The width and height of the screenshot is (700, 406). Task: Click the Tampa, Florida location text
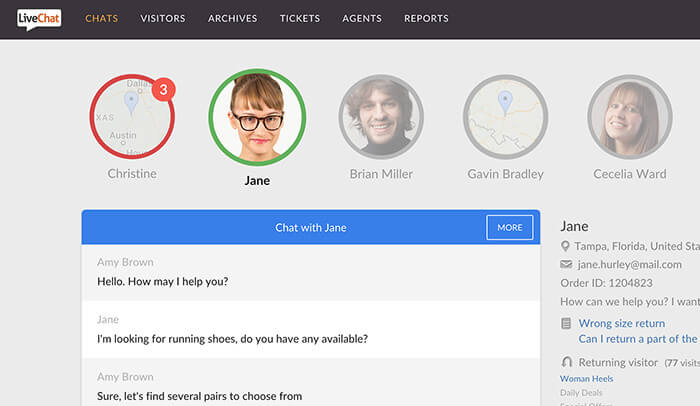pyautogui.click(x=637, y=246)
